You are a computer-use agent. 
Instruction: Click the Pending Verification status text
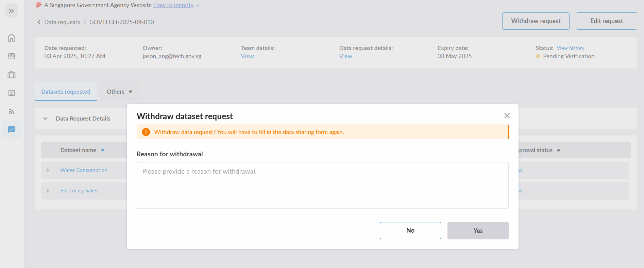coord(569,56)
